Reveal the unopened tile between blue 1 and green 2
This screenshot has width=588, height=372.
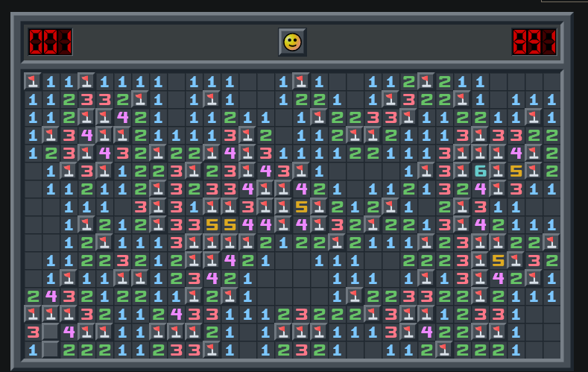[x=51, y=350]
